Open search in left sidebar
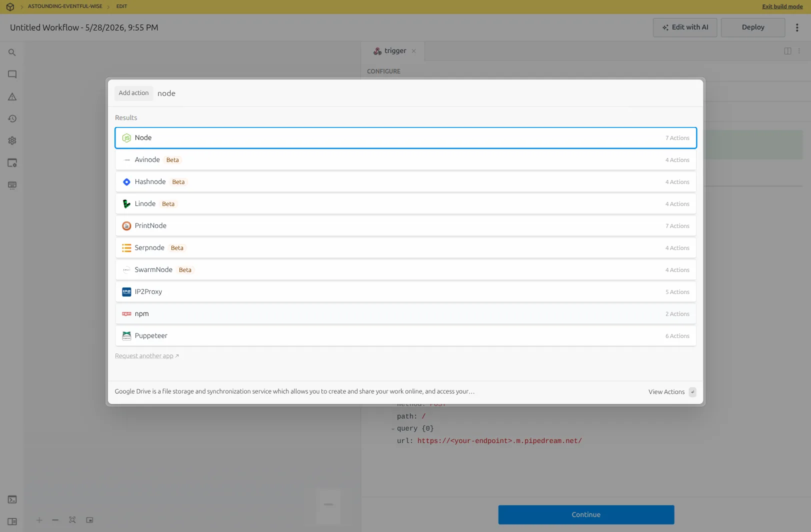This screenshot has height=532, width=811. click(12, 52)
